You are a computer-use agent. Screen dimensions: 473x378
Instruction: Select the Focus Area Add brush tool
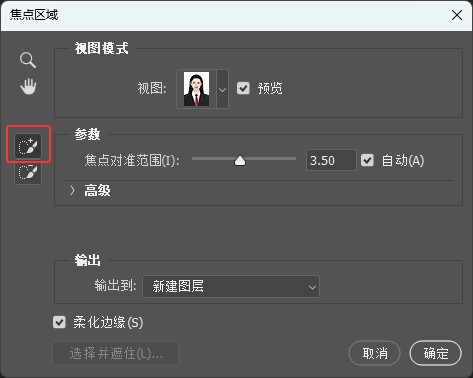coord(28,146)
